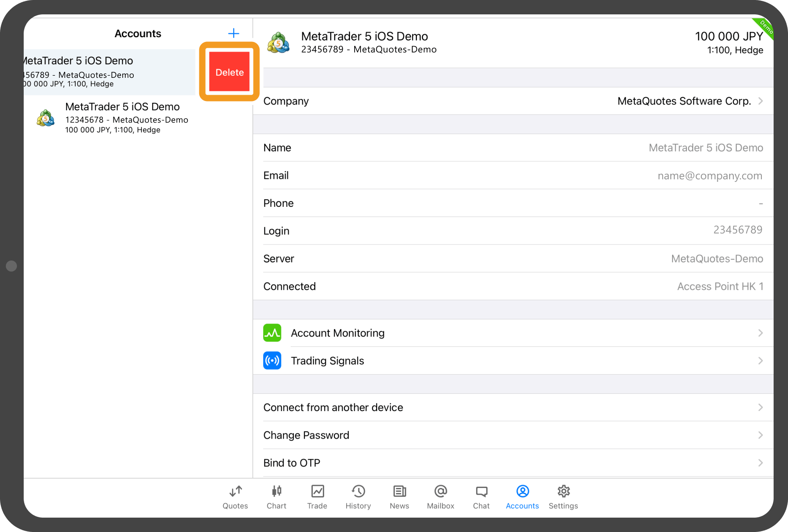788x532 pixels.
Task: Click the Server value MetaQuotes-Demo
Action: point(717,258)
